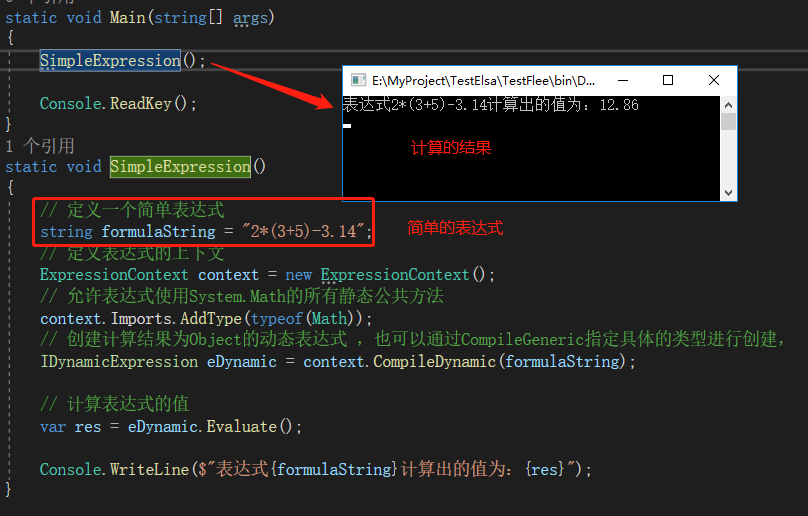Click IDynamicExpression type name
Screen dimensions: 808x516
click(119, 362)
